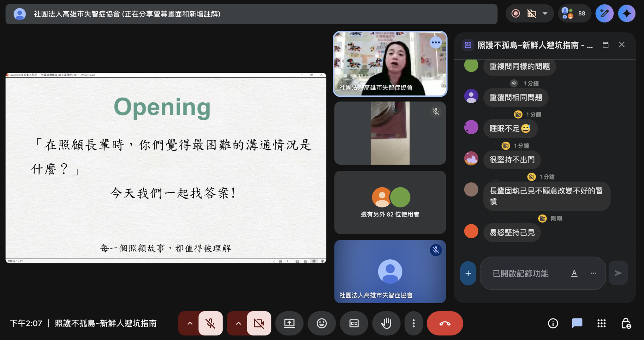
Task: Open the more options three-dot menu
Action: coord(414,323)
